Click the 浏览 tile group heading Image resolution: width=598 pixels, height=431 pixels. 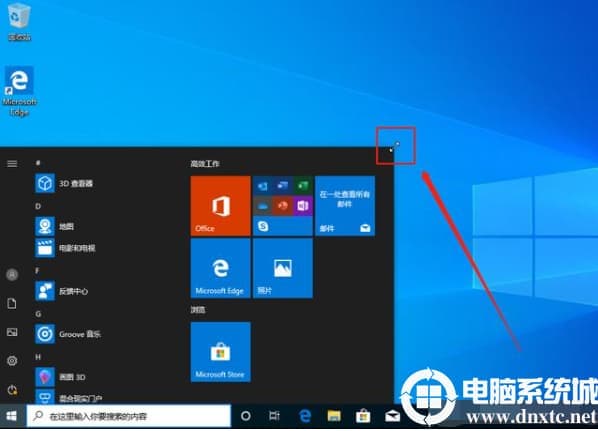coord(198,310)
